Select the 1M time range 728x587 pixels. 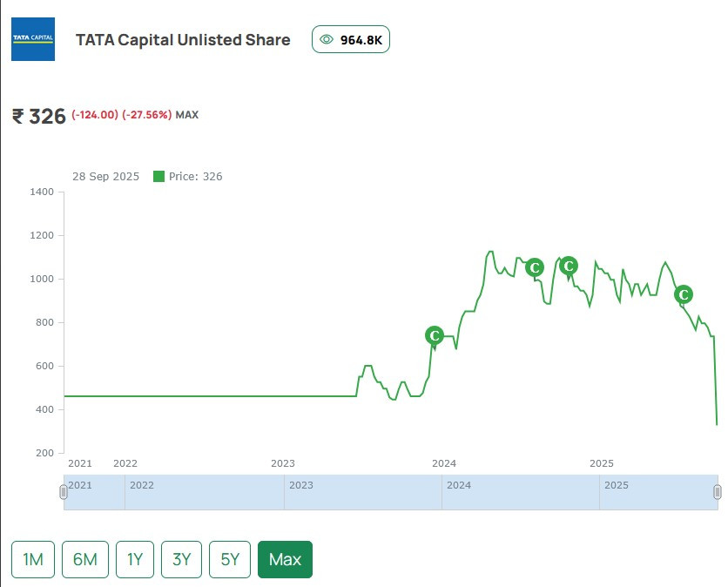click(x=33, y=559)
